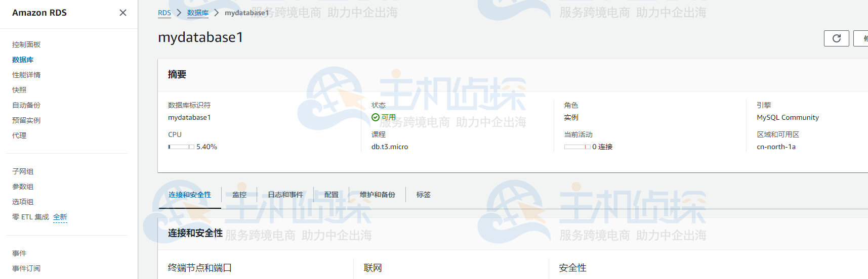This screenshot has height=279, width=868.
Task: Open 预留实例 in the sidebar
Action: click(x=26, y=120)
